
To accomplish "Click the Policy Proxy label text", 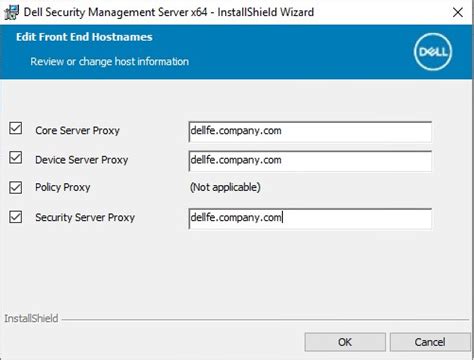I will 63,187.
